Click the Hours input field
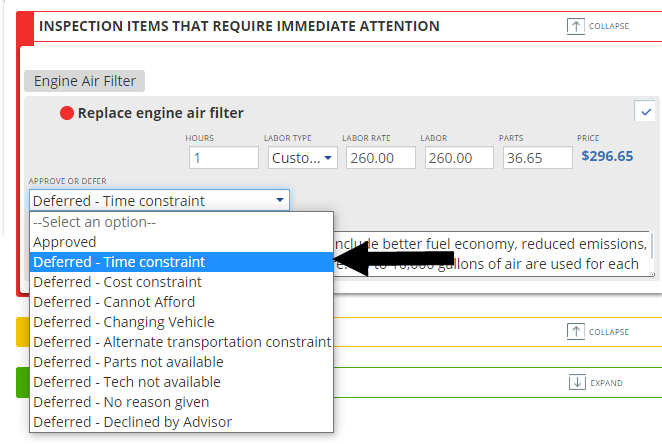 [223, 158]
